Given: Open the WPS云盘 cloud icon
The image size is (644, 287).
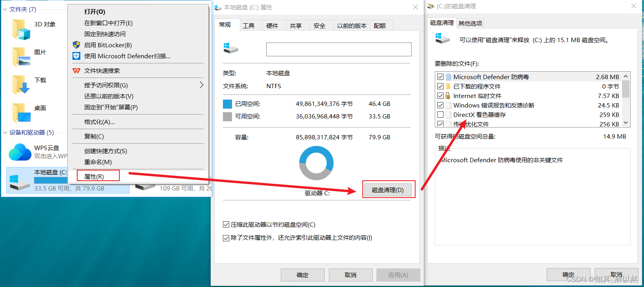Looking at the screenshot, I should click(x=20, y=152).
